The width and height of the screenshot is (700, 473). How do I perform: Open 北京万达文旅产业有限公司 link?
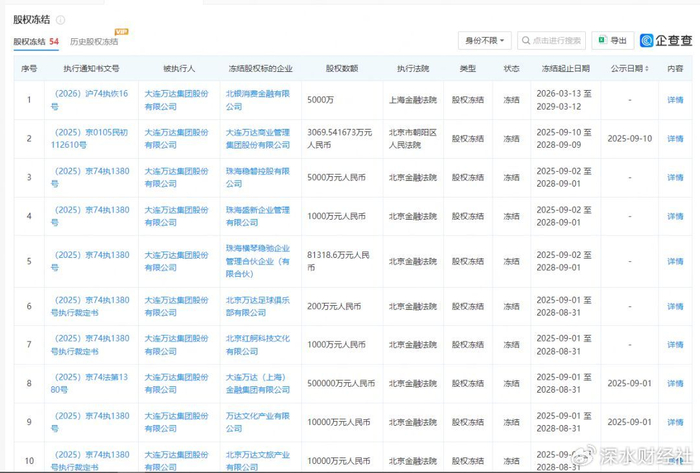click(258, 461)
